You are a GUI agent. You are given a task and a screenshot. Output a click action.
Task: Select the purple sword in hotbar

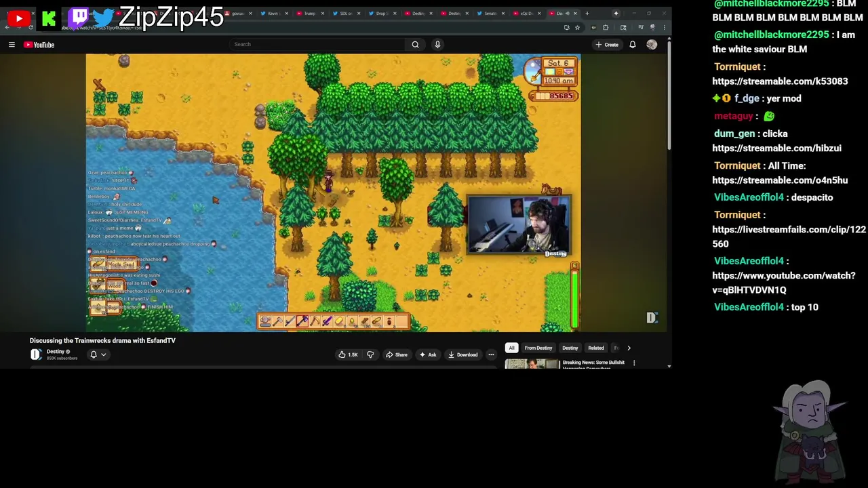[328, 321]
